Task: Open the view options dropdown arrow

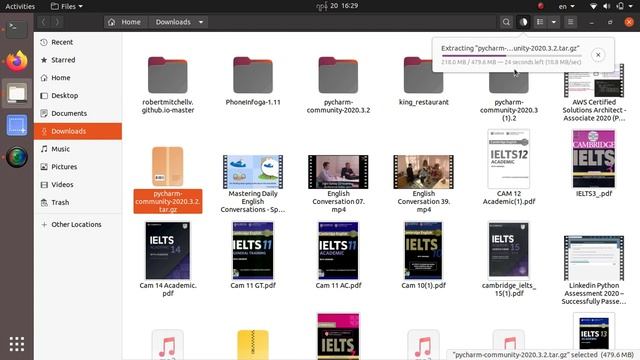Action: click(554, 22)
